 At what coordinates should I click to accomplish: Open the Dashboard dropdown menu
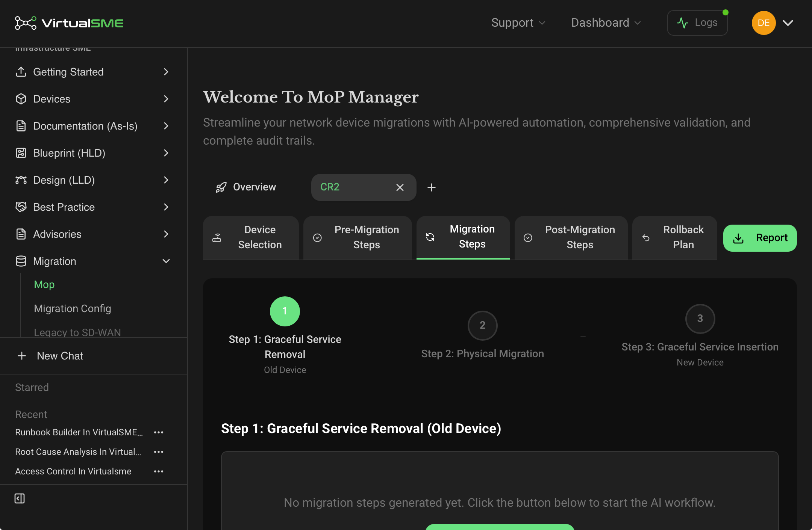[606, 23]
